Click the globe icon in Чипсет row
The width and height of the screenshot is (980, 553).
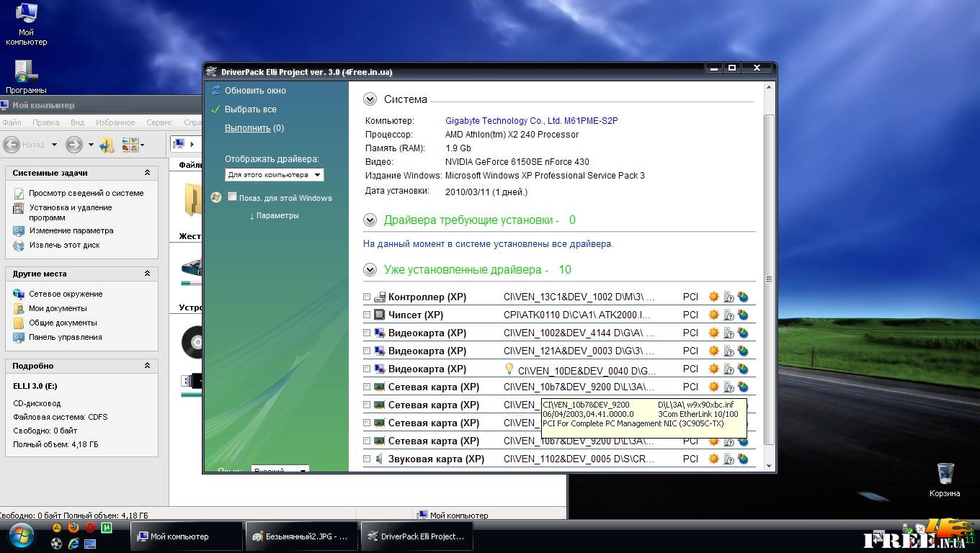point(742,315)
